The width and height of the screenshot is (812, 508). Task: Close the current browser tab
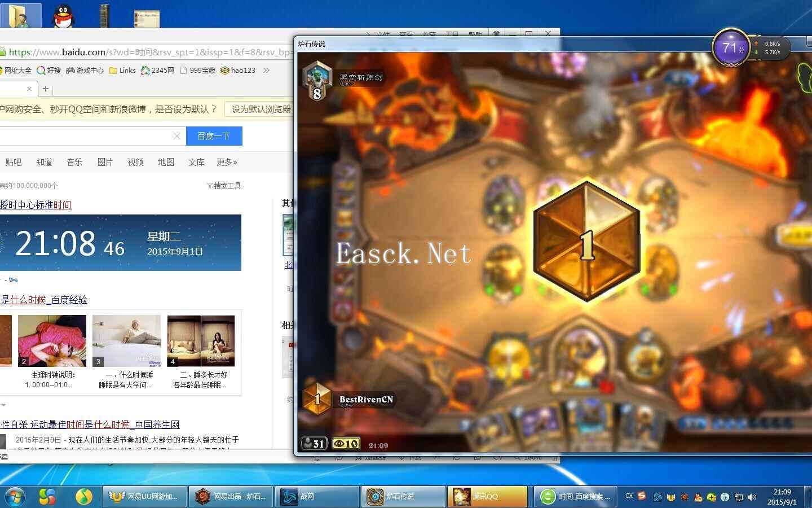29,89
